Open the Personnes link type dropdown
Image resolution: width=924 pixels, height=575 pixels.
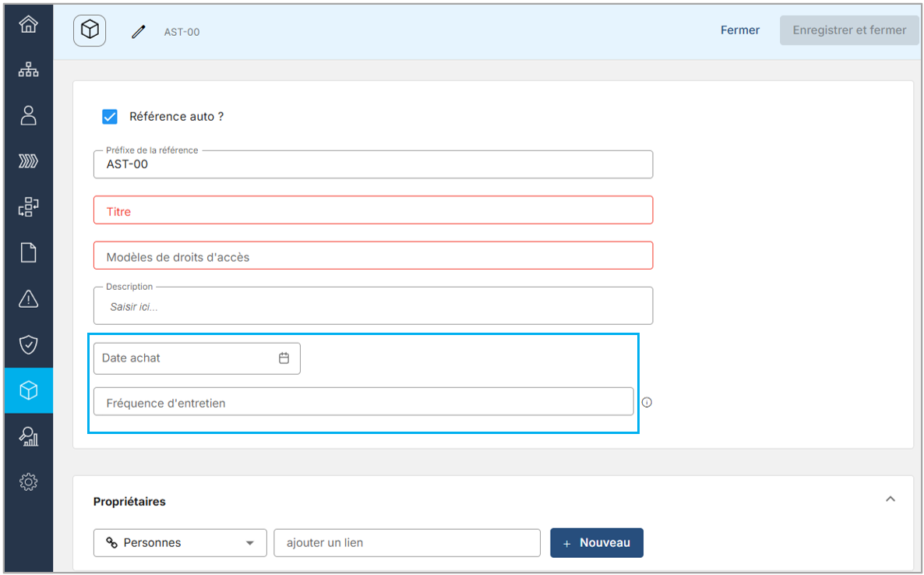(180, 543)
